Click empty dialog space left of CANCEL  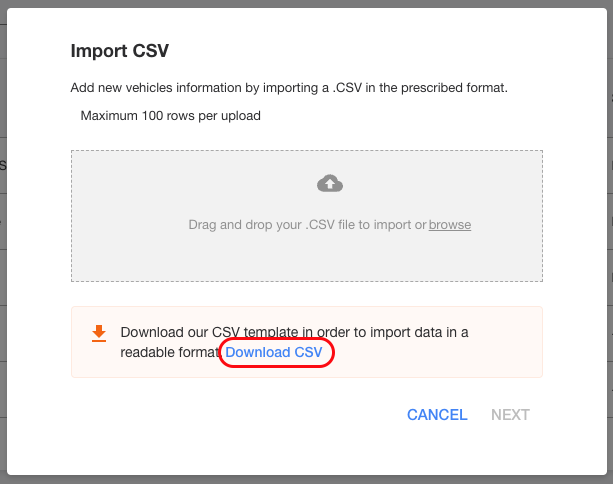(x=235, y=415)
